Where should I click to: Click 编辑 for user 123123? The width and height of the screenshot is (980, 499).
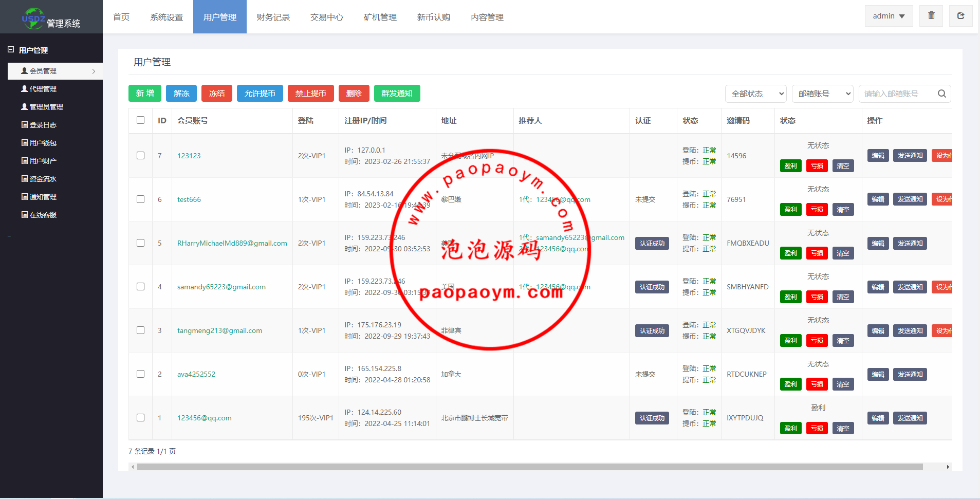[x=878, y=155]
